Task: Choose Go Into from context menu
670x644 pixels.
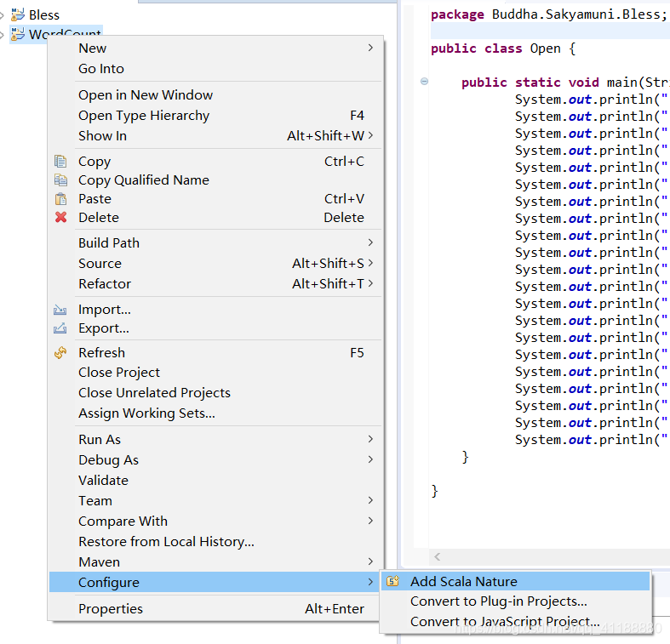Action: 215,69
